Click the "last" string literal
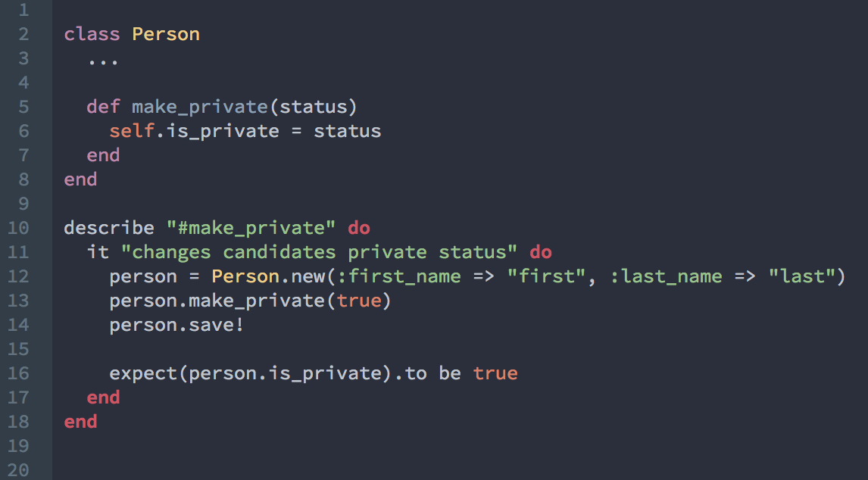Screen dimensions: 868x480 click(801, 276)
